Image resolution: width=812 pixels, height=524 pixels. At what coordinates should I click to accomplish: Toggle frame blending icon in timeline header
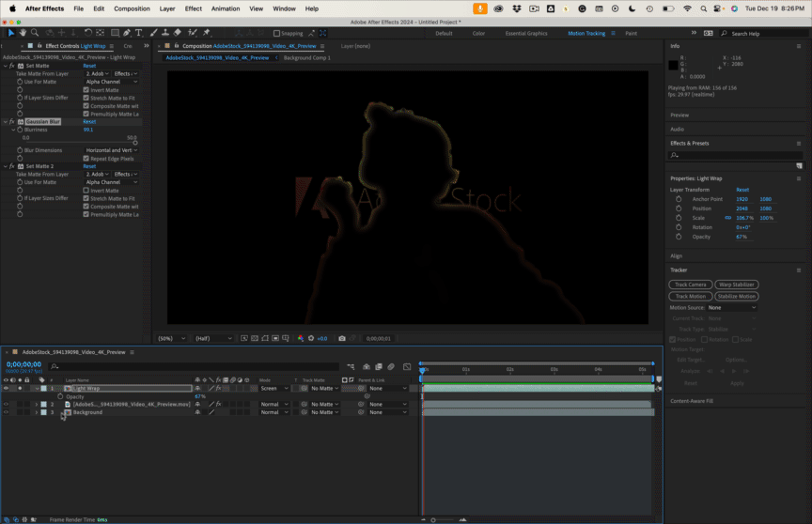pos(379,367)
